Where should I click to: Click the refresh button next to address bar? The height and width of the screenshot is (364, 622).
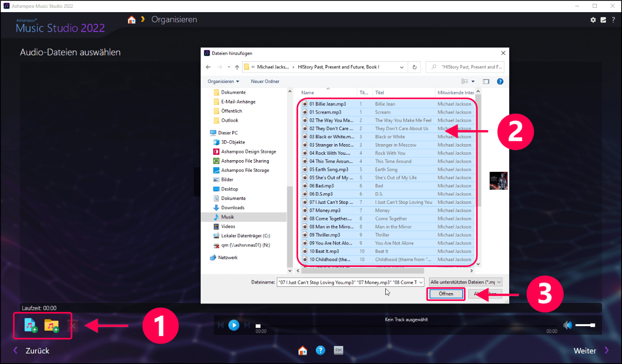click(415, 67)
